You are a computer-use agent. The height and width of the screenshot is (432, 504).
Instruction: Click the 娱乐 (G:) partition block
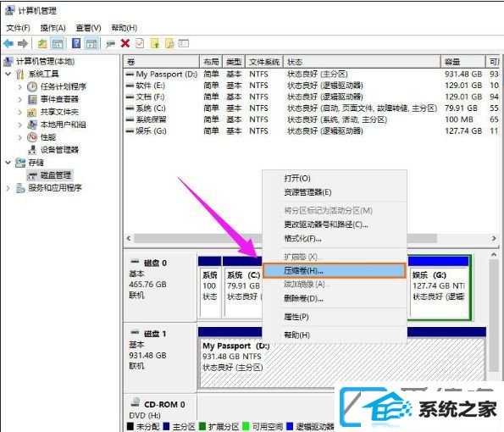[x=439, y=287]
